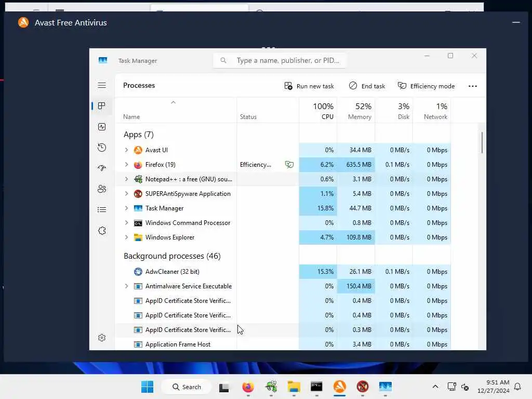The width and height of the screenshot is (532, 399).
Task: Open Task View from the taskbar
Action: tap(224, 387)
